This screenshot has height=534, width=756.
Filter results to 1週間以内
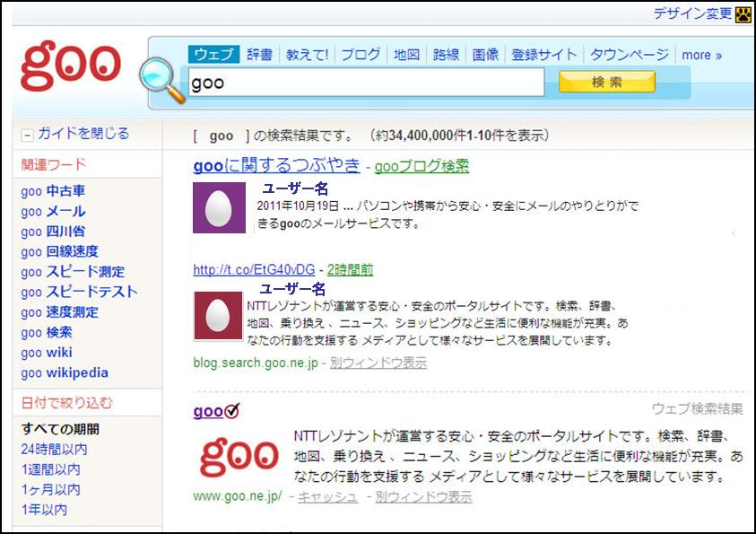pos(50,469)
